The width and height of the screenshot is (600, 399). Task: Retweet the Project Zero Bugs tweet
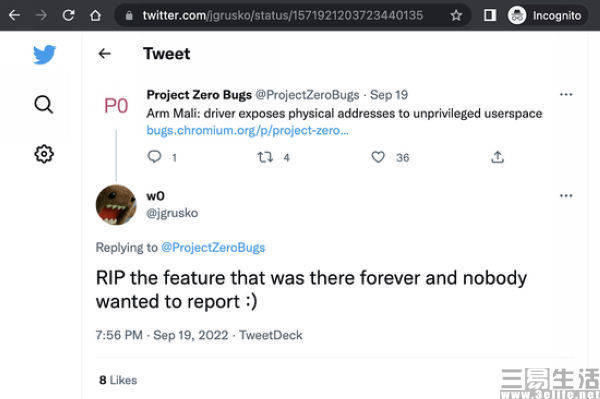point(265,157)
